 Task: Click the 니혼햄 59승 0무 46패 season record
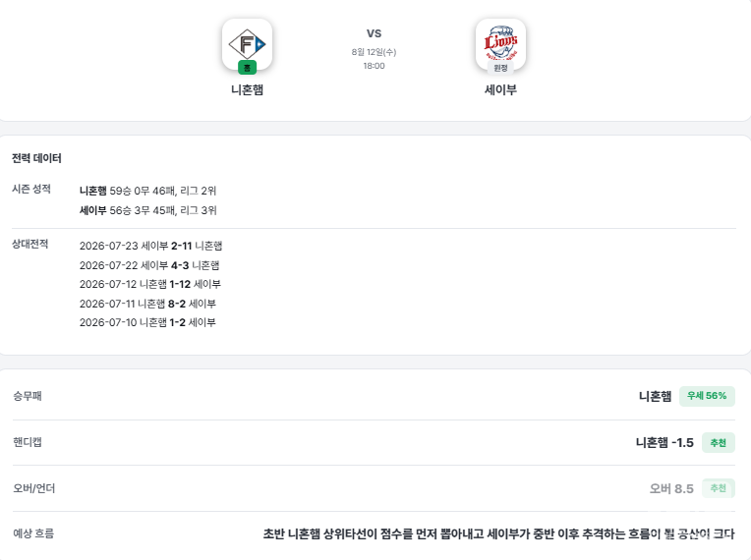click(x=148, y=191)
